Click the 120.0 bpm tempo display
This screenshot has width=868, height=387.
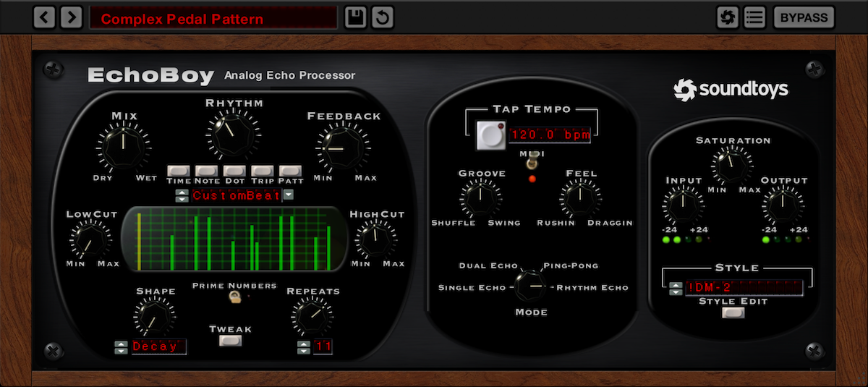click(550, 135)
